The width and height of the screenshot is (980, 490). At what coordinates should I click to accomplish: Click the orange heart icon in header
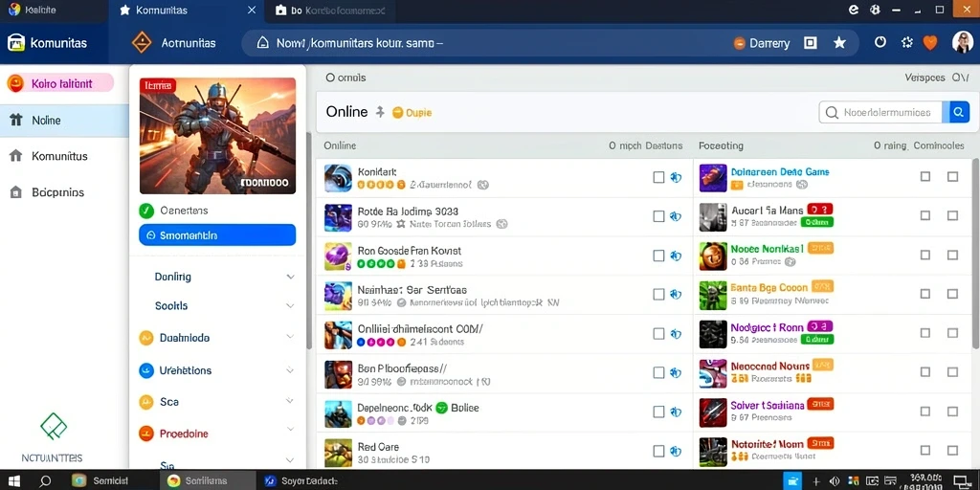point(930,42)
